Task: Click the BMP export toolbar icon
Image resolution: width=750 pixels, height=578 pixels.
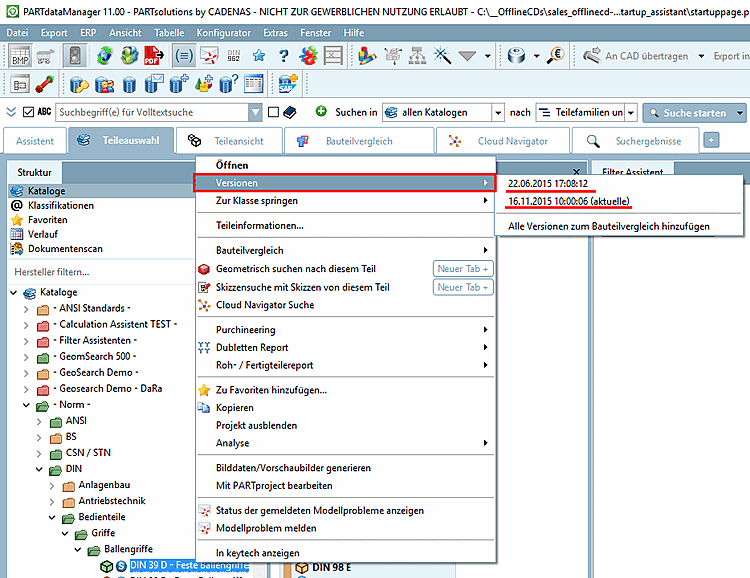Action: 20,56
